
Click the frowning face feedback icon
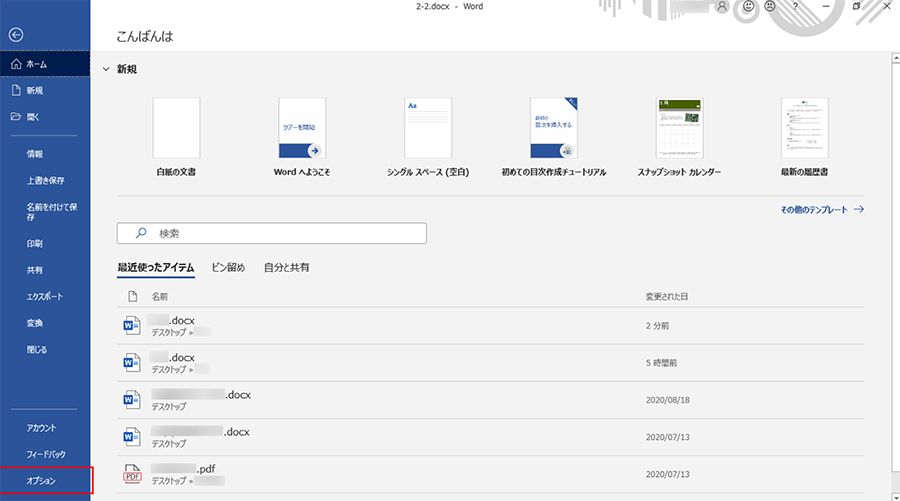click(x=770, y=6)
